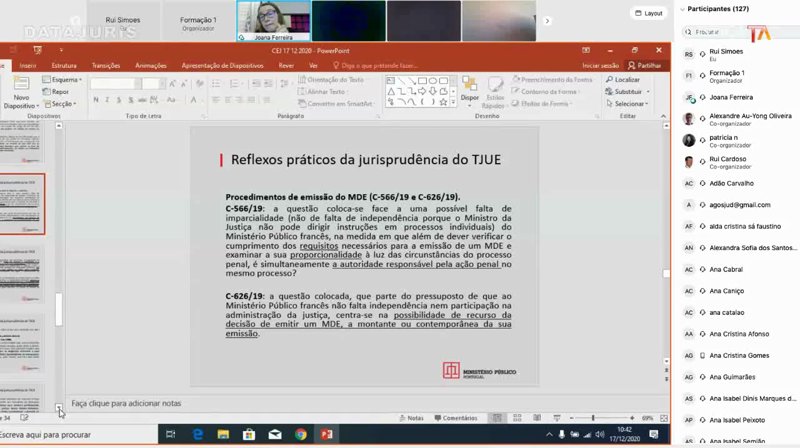Screen dimensions: 800x448
Task: Toggle the Notas pane in status bar
Action: tap(411, 418)
